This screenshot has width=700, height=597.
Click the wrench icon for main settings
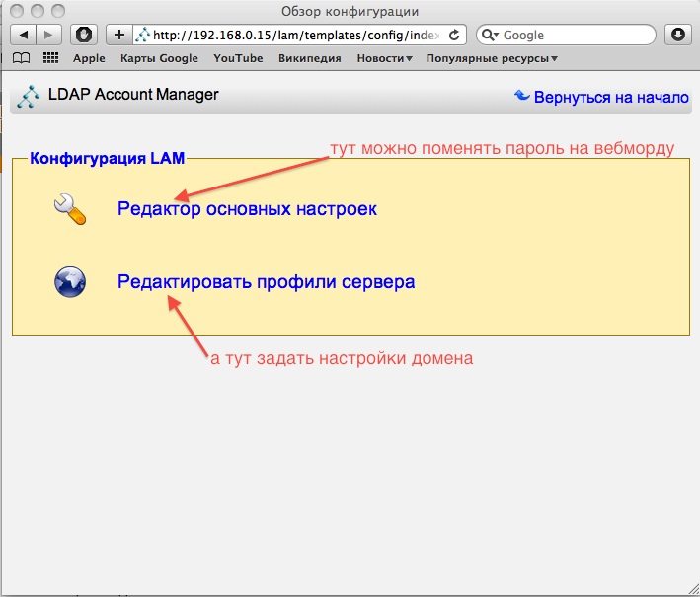pos(69,209)
